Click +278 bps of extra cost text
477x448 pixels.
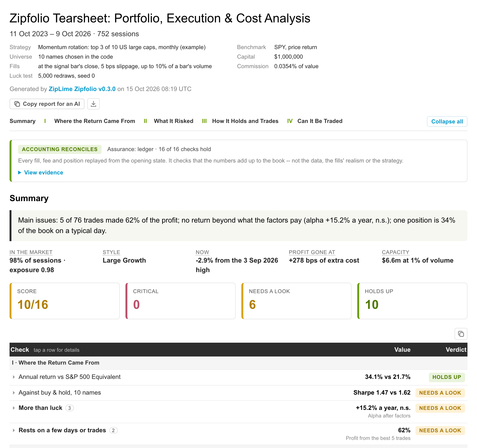click(x=324, y=260)
